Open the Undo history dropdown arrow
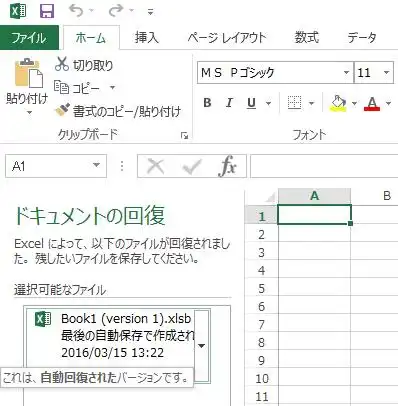398x406 pixels. point(92,11)
